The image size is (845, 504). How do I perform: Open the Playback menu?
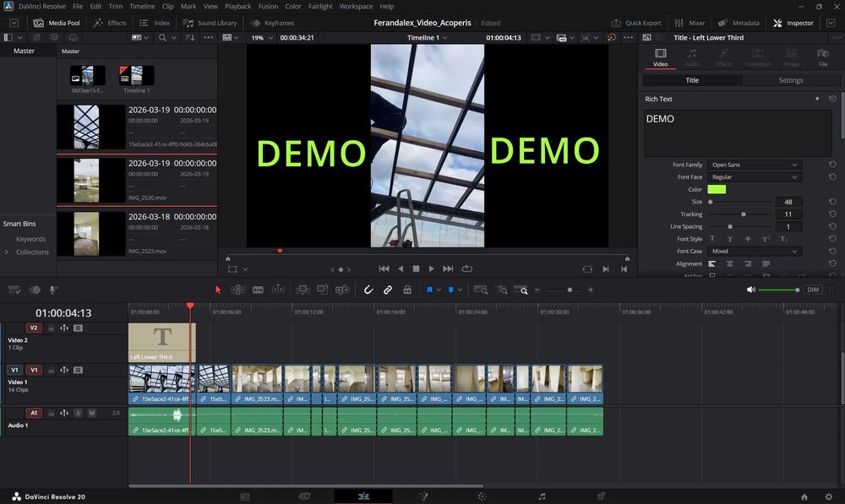tap(237, 7)
